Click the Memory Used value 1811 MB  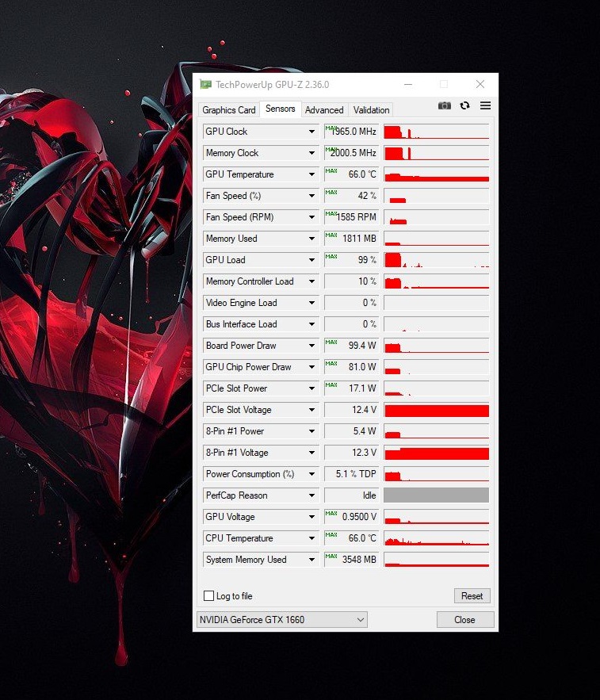click(351, 239)
